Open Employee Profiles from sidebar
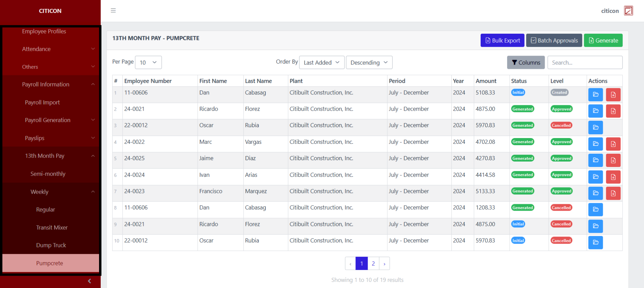The height and width of the screenshot is (288, 644). 44,31
